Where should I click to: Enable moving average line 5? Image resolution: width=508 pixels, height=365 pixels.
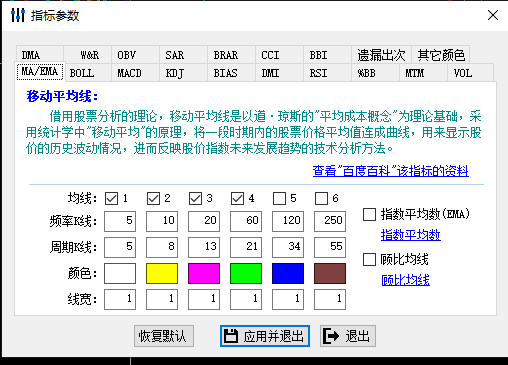279,199
